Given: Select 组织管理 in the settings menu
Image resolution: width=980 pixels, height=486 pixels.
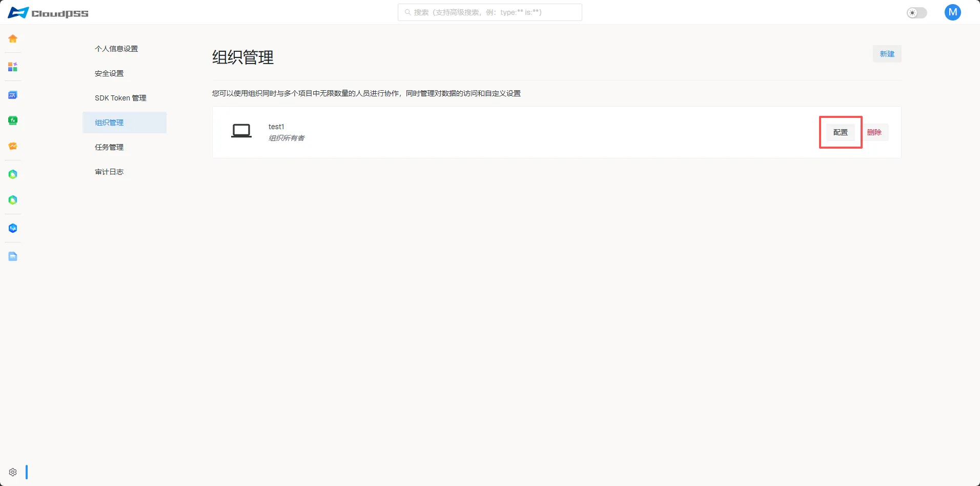Looking at the screenshot, I should coord(125,123).
